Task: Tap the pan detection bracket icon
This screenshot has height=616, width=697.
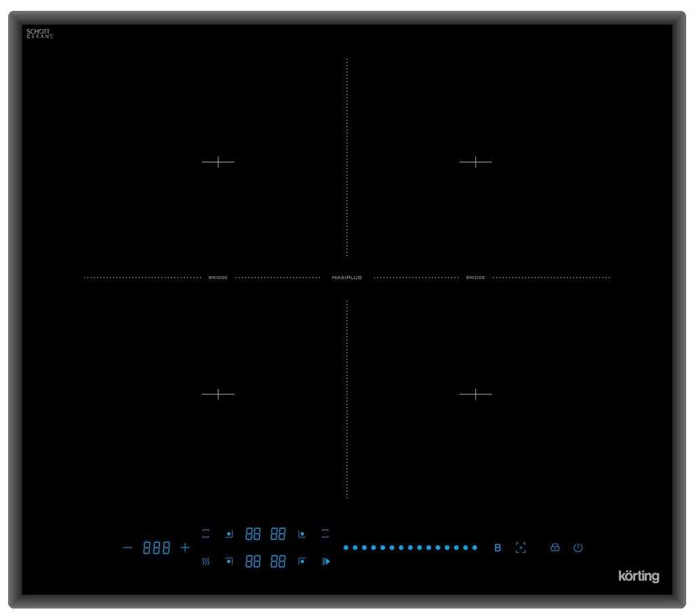Action: pyautogui.click(x=520, y=547)
